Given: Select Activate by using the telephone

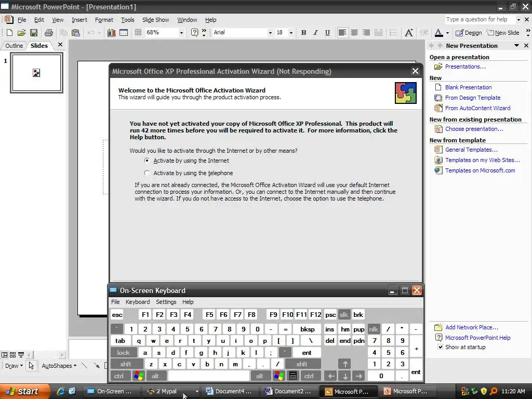Looking at the screenshot, I should 147,172.
